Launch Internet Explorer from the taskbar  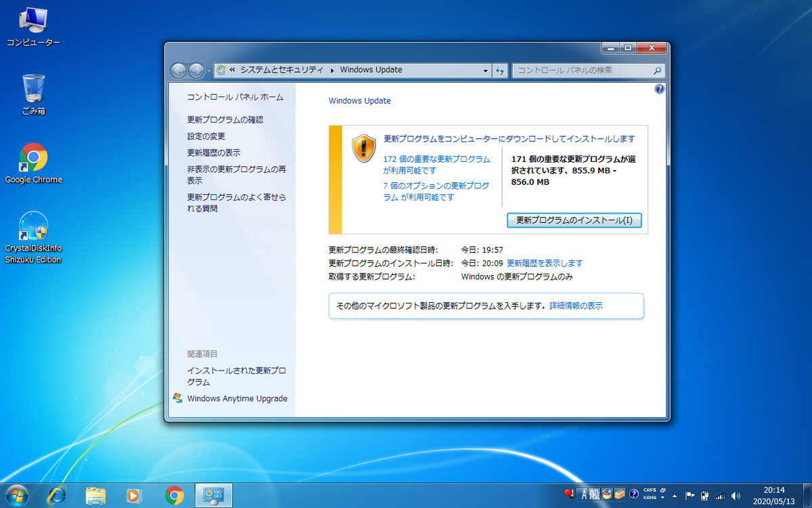click(x=57, y=496)
